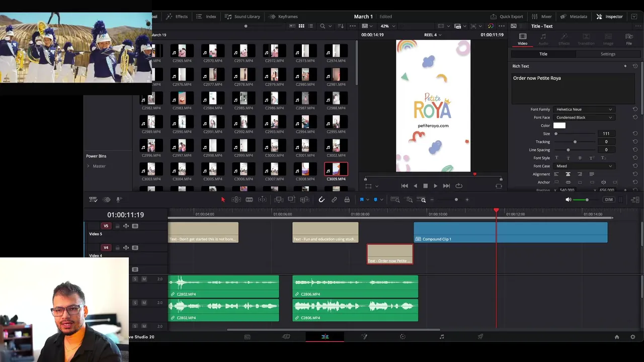Click the Rich Text box
Screen dimensions: 644x362
[573, 88]
